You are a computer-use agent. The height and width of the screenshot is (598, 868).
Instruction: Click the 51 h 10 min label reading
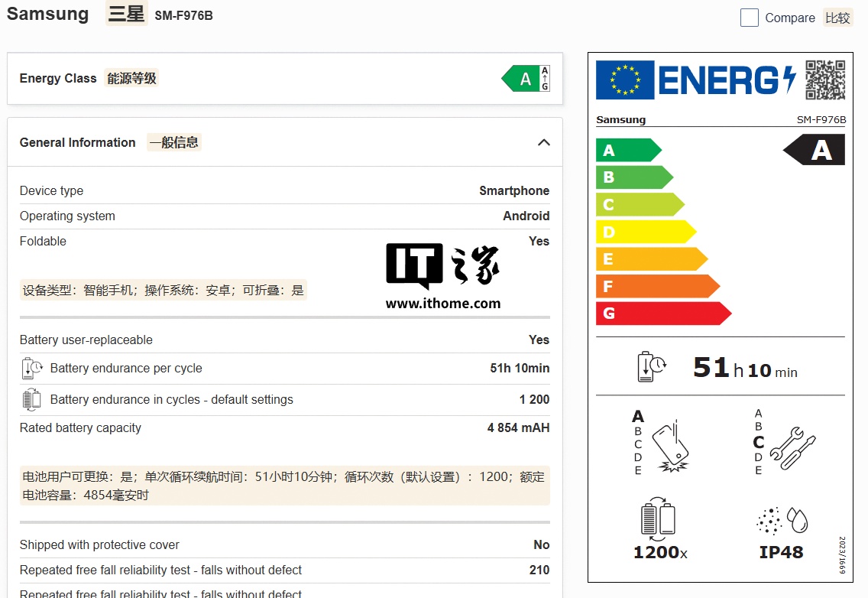point(745,368)
